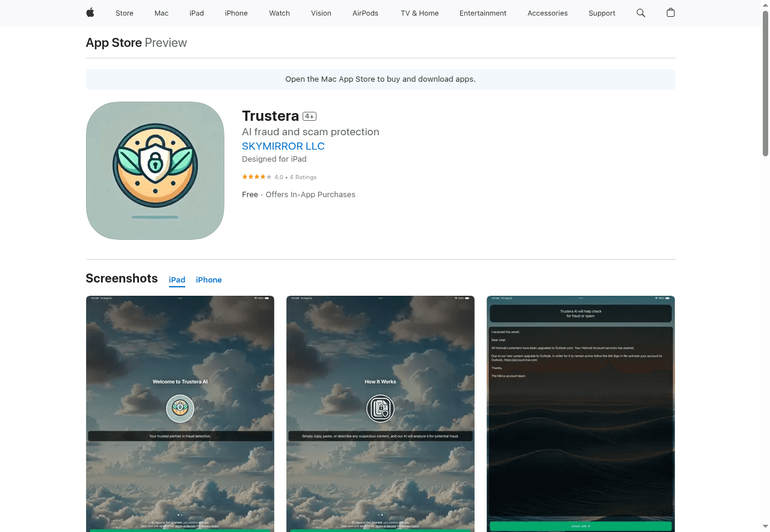Go to the Vision menu
Screen dimensions: 770x532
321,13
